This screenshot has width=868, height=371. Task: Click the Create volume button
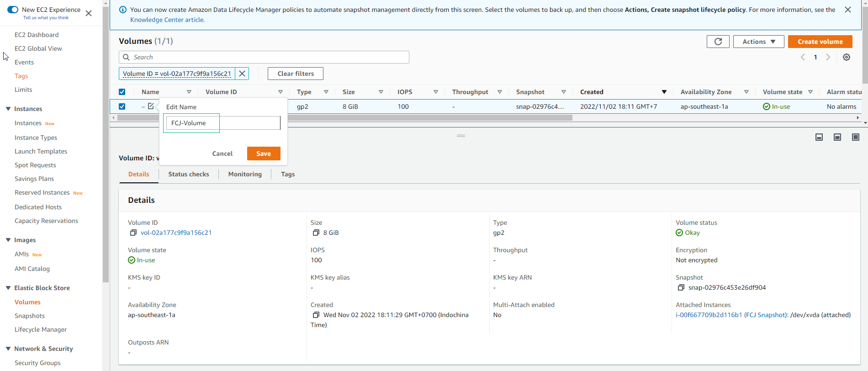(820, 42)
